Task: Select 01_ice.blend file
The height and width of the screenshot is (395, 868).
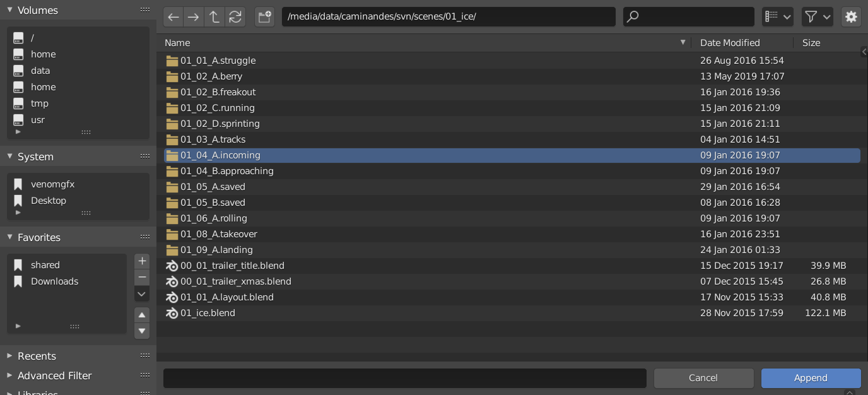Action: (x=512, y=313)
